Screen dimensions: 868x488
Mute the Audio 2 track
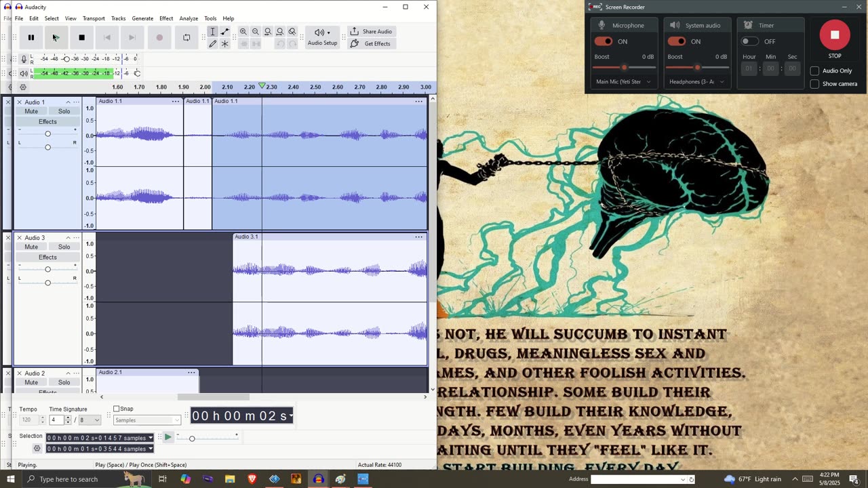click(x=31, y=382)
